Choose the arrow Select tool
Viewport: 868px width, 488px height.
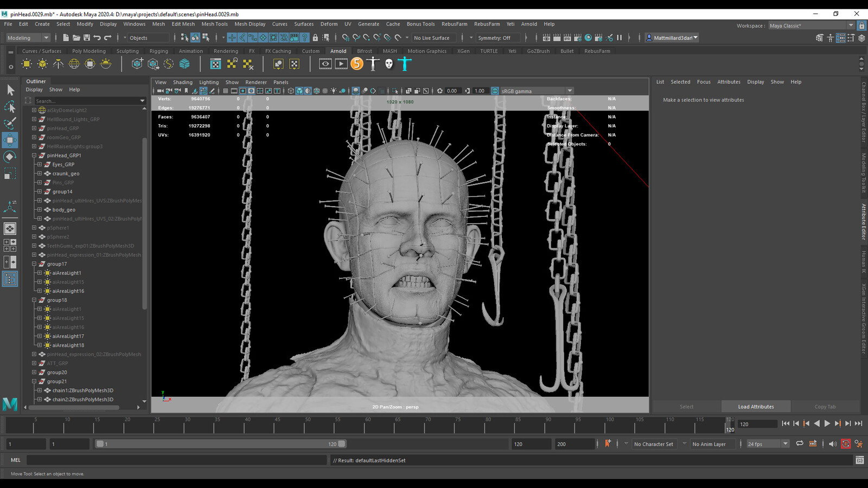(x=10, y=89)
